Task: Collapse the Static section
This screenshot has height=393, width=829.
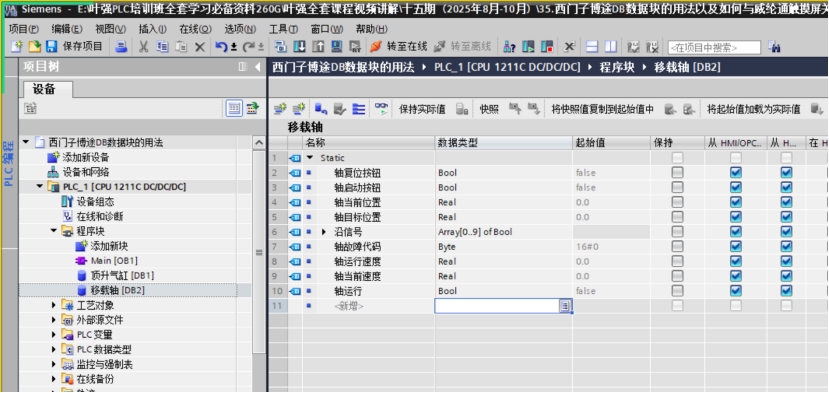Action: tap(310, 158)
